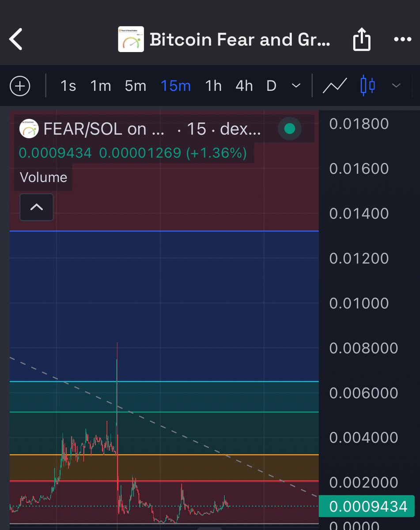Screen dimensions: 420x530
Task: Select the 15m interval tab
Action: tap(175, 86)
